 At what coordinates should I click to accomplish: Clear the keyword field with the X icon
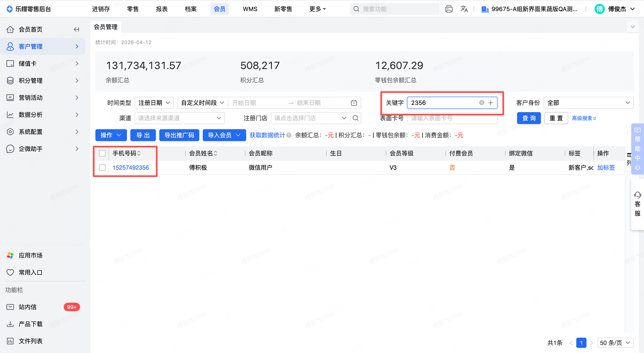click(x=482, y=103)
